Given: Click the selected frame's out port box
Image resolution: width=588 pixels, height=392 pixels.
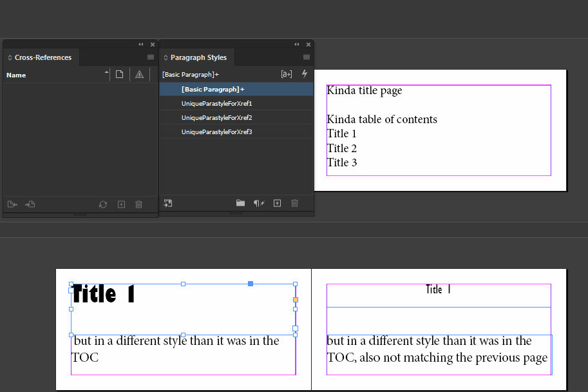Looking at the screenshot, I should coord(295,329).
